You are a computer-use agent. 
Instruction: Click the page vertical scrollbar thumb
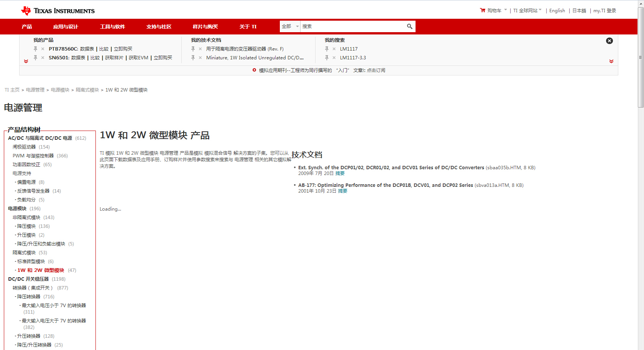641,57
